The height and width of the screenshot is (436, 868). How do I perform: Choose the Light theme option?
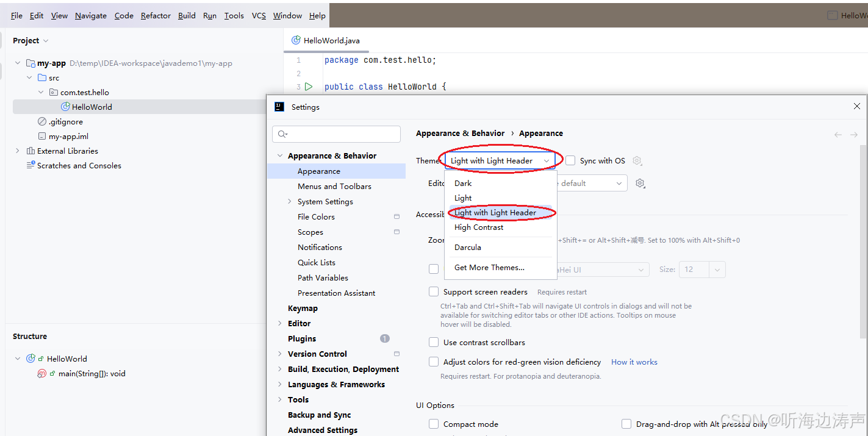(500, 198)
